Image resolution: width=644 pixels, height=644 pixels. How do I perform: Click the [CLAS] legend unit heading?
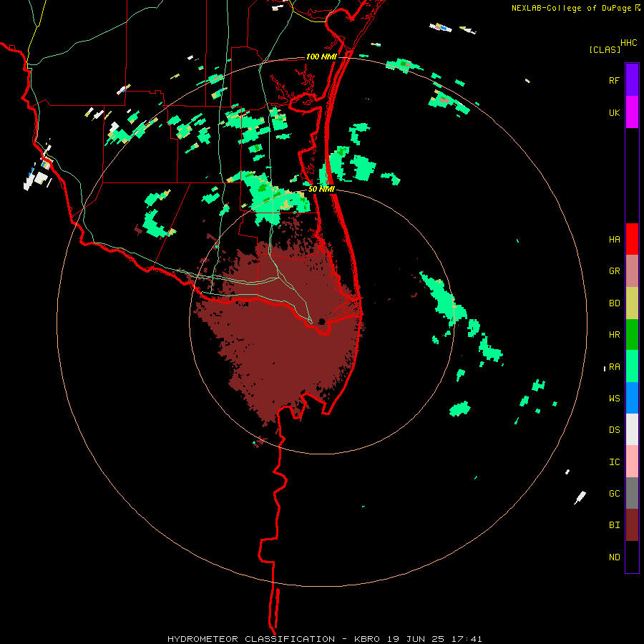click(605, 49)
